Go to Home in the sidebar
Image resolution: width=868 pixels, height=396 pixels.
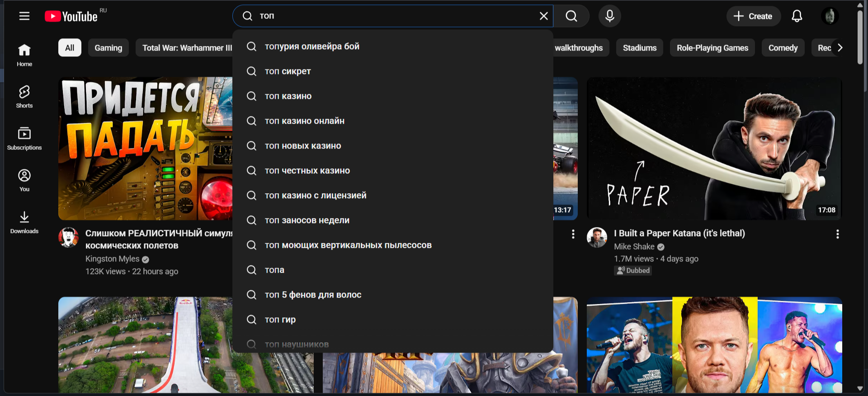pyautogui.click(x=24, y=55)
